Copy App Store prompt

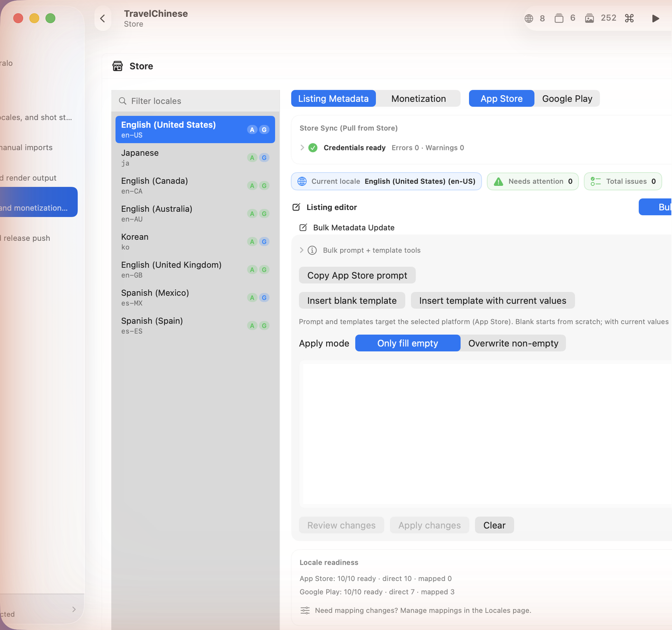[357, 275]
